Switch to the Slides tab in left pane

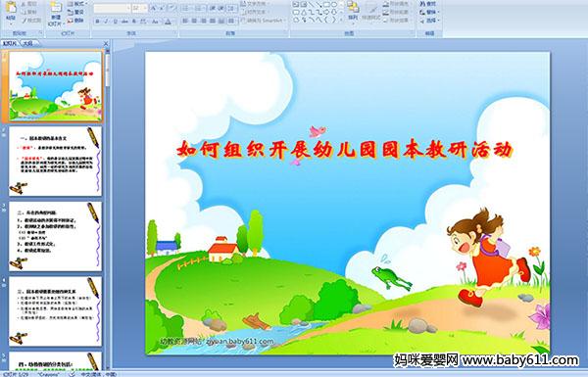pos(10,43)
